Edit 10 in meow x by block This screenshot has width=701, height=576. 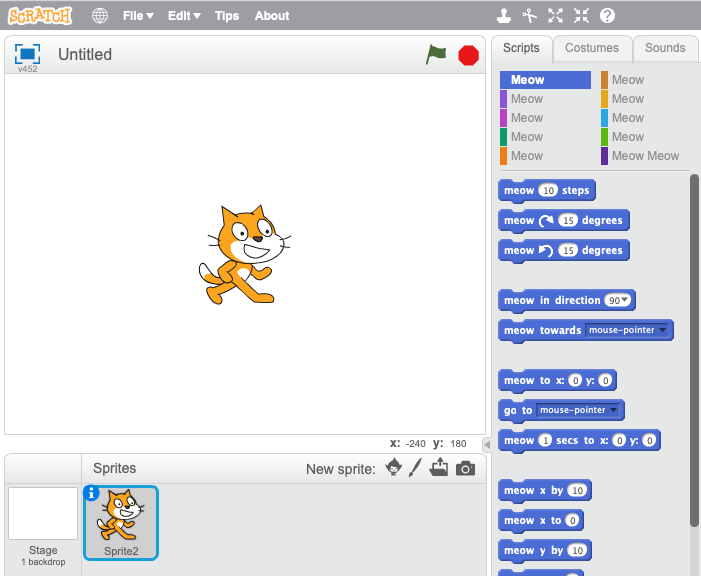pos(577,491)
